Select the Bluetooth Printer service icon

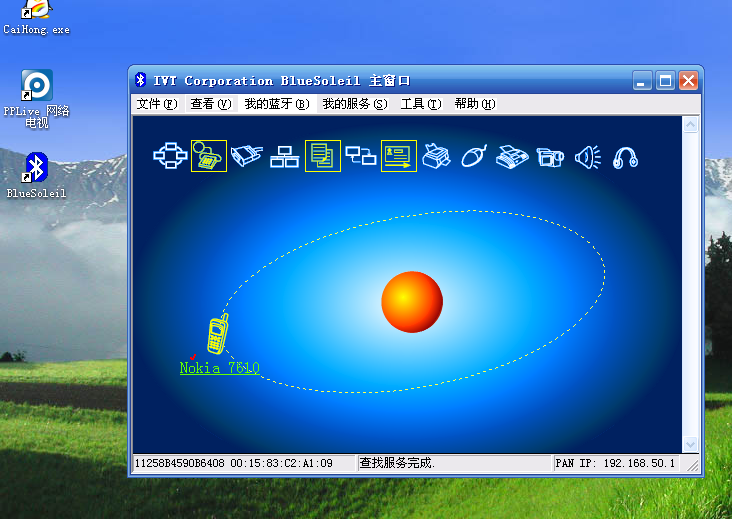(436, 156)
